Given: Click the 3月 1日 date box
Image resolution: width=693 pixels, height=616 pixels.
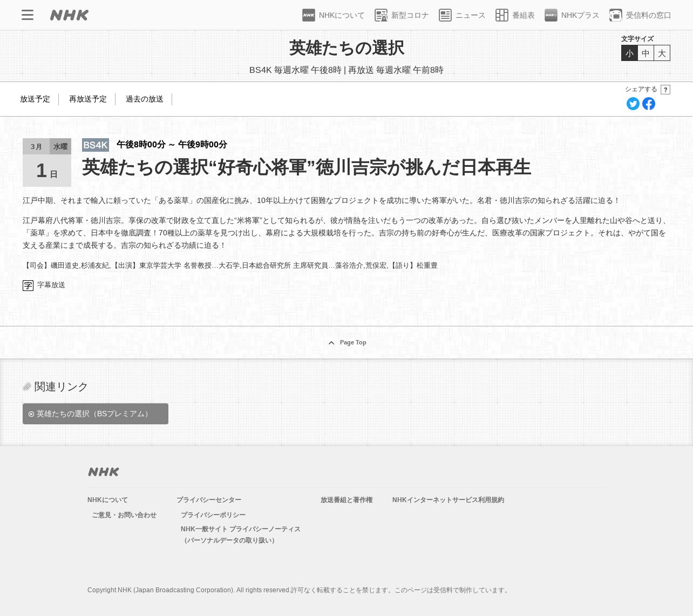Looking at the screenshot, I should pos(47,163).
